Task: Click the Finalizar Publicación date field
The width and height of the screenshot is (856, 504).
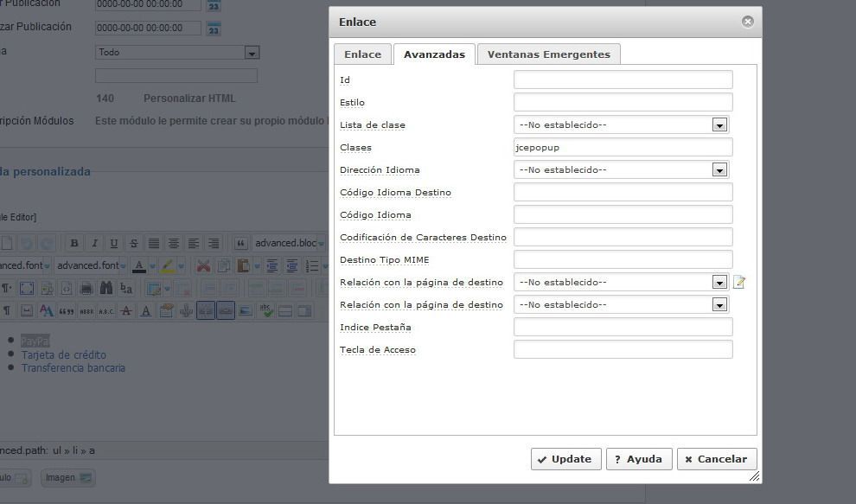Action: click(148, 29)
